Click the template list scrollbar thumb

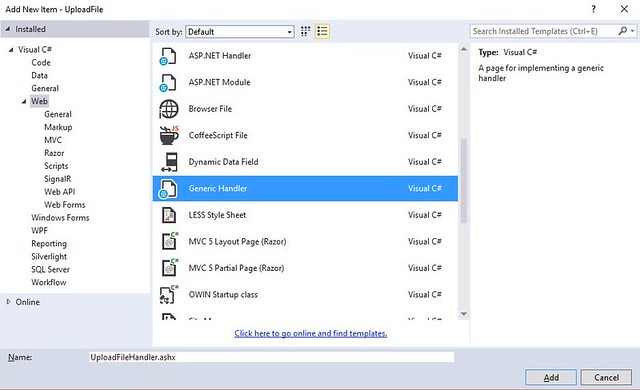[464, 181]
